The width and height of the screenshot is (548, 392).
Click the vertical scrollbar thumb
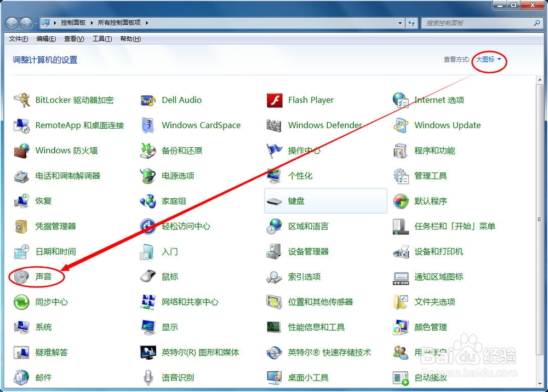540,219
